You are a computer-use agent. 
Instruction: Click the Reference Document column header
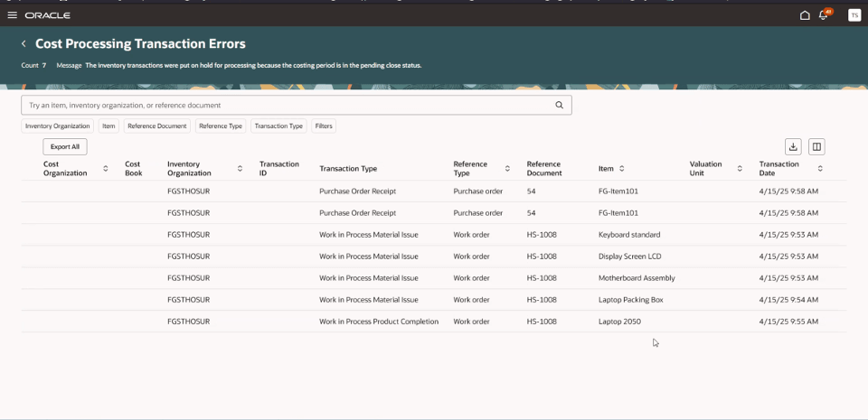coord(544,169)
